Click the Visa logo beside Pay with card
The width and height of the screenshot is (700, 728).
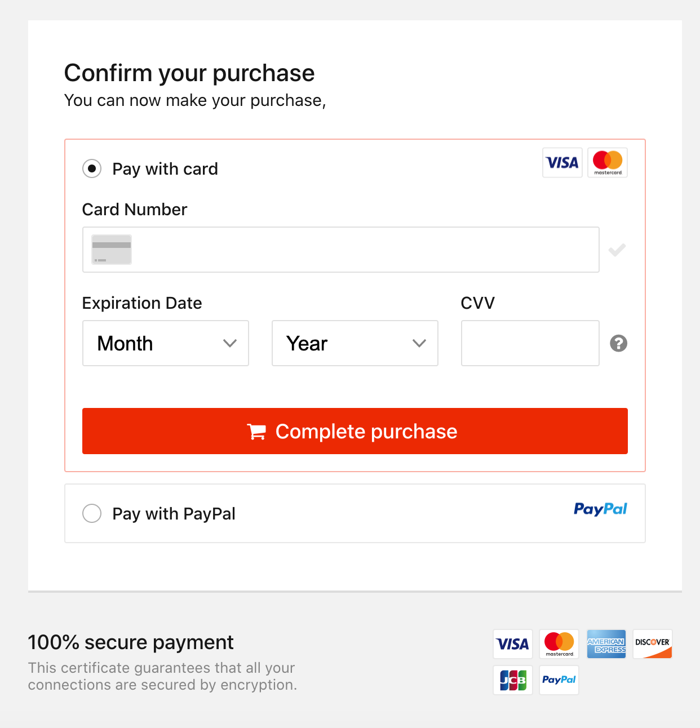(x=562, y=163)
